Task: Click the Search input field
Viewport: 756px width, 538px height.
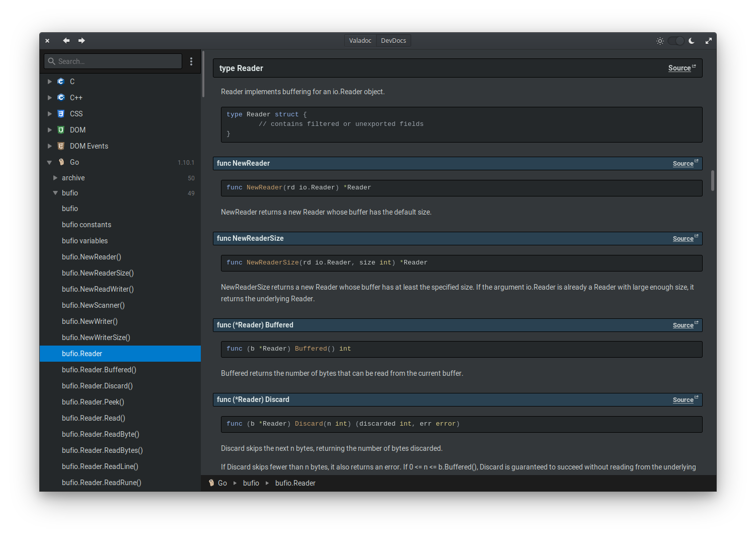Action: (x=113, y=61)
